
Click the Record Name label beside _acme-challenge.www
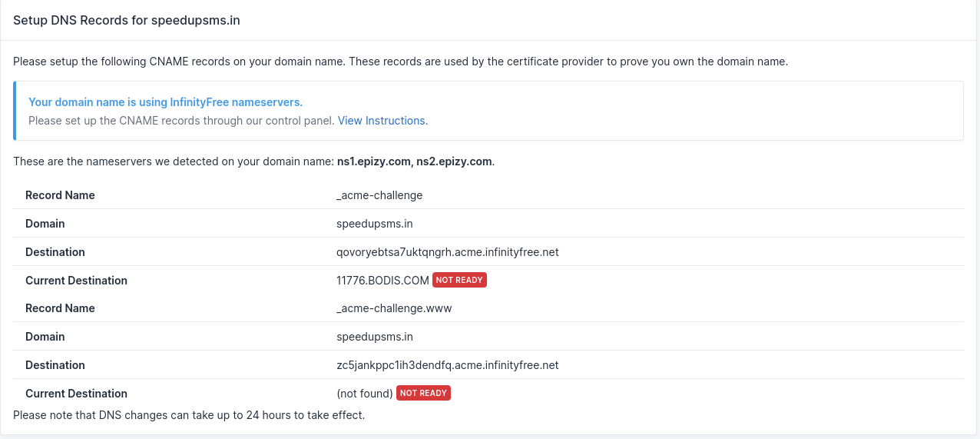(x=60, y=308)
